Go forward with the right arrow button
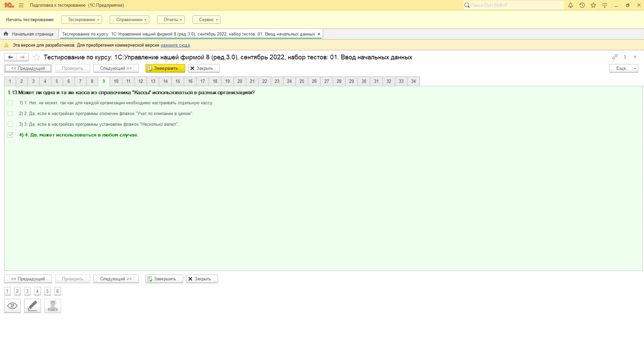 (x=22, y=57)
